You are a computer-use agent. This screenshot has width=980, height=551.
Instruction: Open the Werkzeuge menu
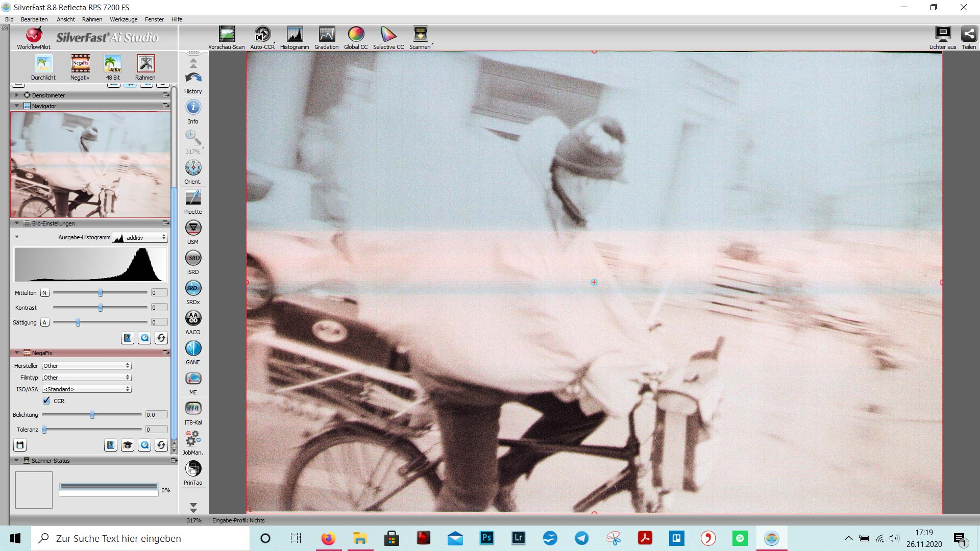[x=124, y=19]
